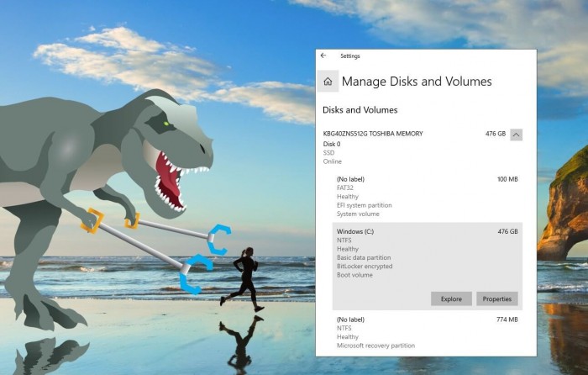The image size is (588, 375).
Task: Click the 476 GB size beside Toshiba disk
Action: pos(495,134)
